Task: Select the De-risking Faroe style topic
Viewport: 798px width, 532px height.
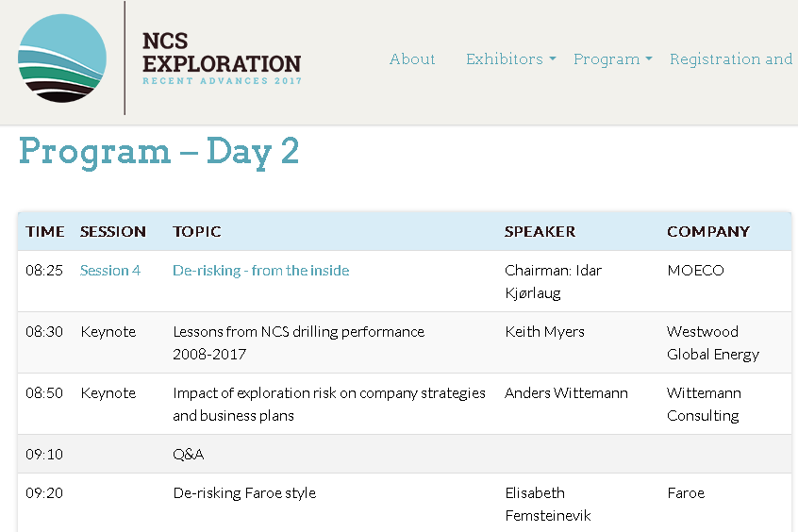Action: (x=244, y=492)
